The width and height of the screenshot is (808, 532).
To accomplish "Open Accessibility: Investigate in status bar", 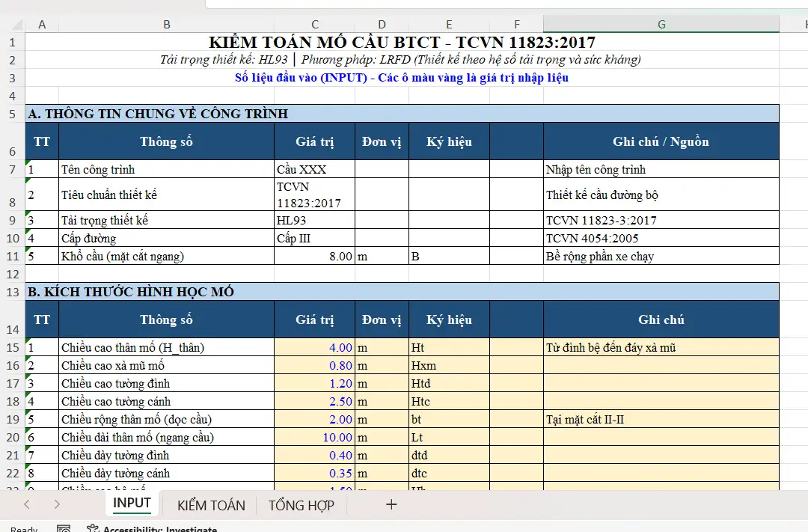I will click(x=152, y=528).
